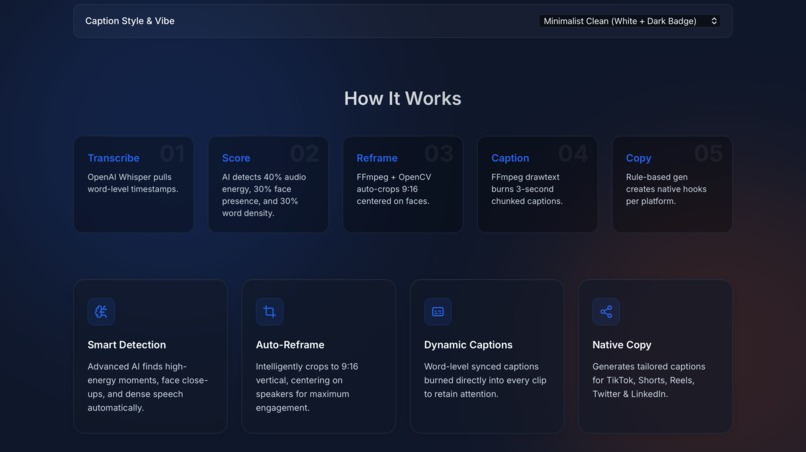Click the Auto-Reframe heading
The image size is (806, 452).
[x=290, y=345]
